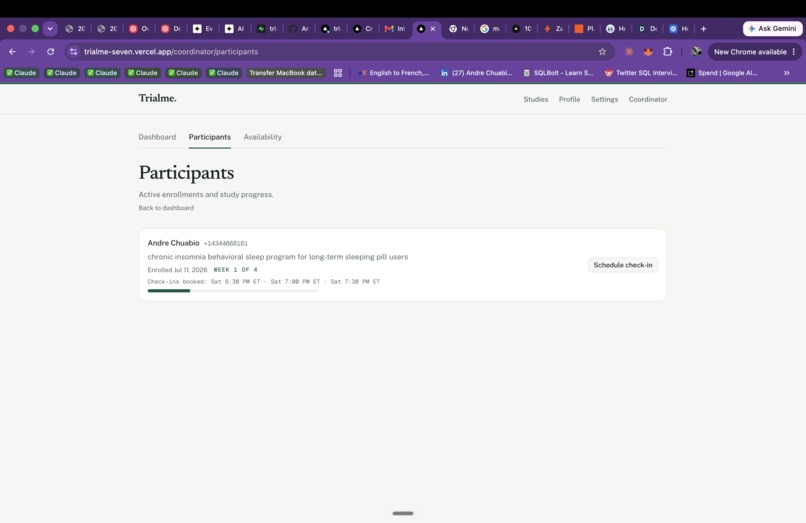Click the browser forward arrow
The height and width of the screenshot is (523, 806).
point(31,51)
